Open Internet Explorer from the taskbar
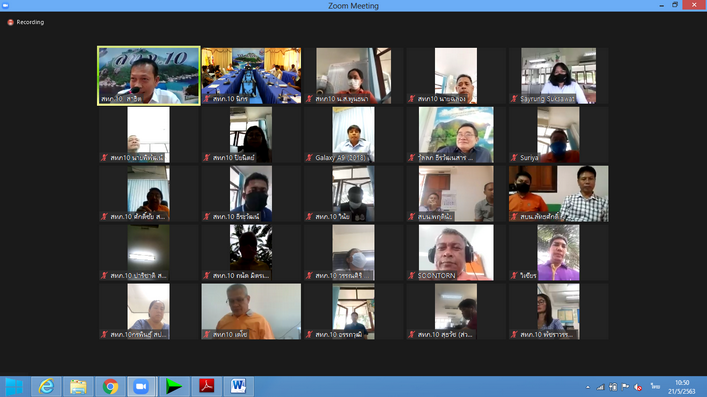The width and height of the screenshot is (707, 397). tap(46, 387)
